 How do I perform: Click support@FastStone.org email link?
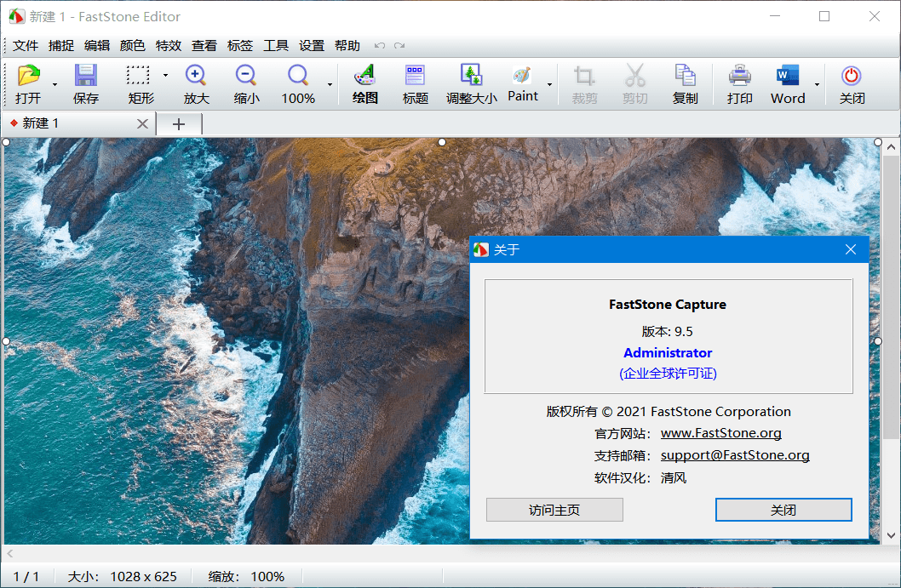735,455
